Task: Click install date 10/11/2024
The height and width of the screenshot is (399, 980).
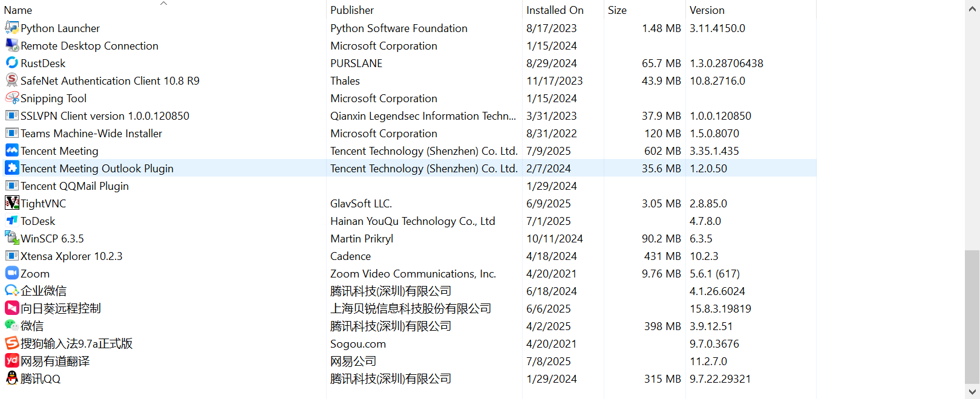Action: 555,239
